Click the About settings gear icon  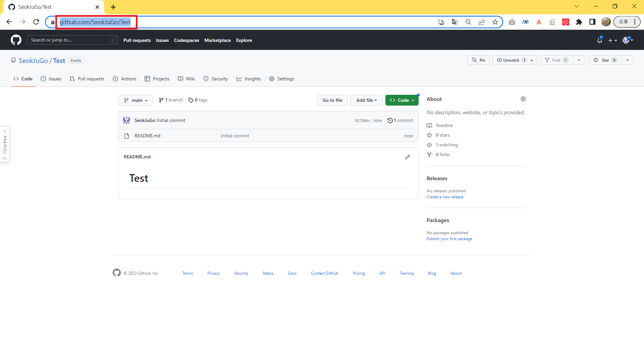(523, 99)
